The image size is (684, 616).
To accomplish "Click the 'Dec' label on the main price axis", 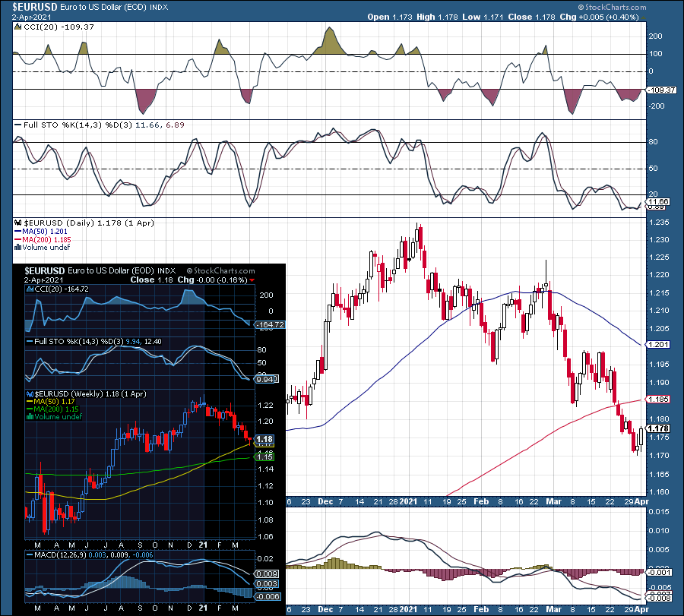I will pos(325,501).
